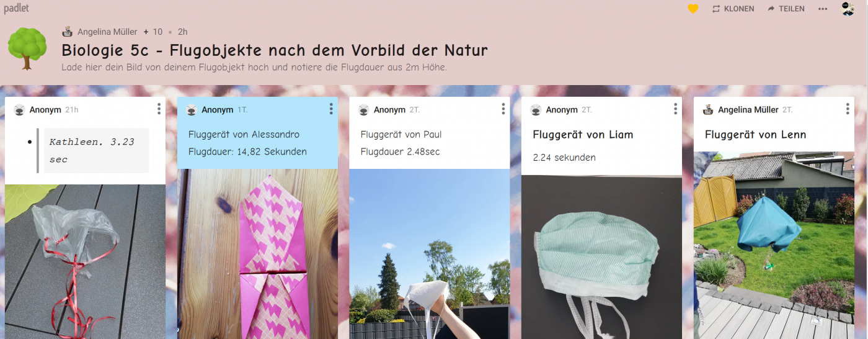Open options menu on Lenn post
This screenshot has height=339, width=868.
pyautogui.click(x=848, y=109)
